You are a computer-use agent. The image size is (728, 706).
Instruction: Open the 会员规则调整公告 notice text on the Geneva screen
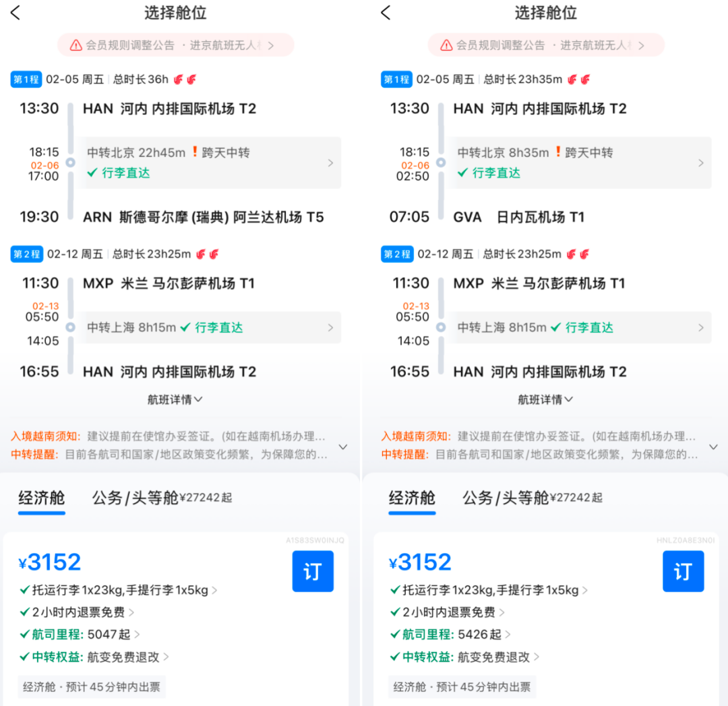(500, 46)
